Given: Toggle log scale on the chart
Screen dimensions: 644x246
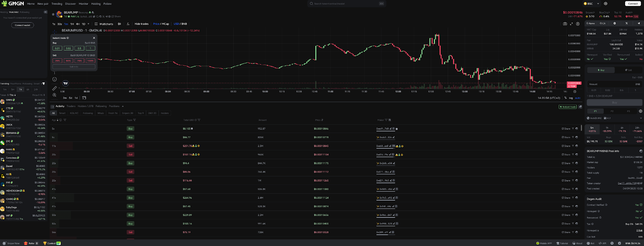Looking at the screenshot, I should pyautogui.click(x=571, y=98).
